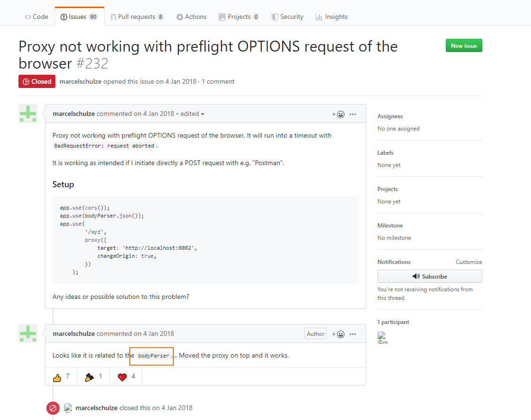The image size is (531, 420).
Task: Expand the edited history dropdown arrow
Action: (203, 114)
